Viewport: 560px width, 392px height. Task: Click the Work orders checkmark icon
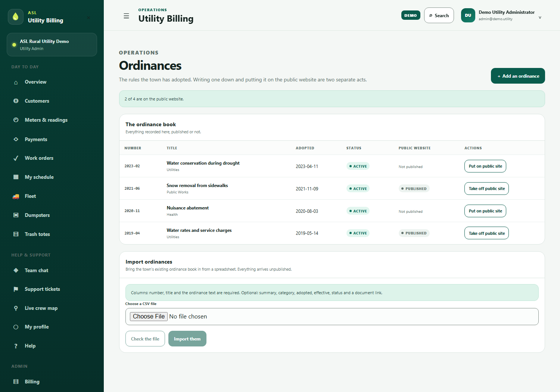tap(16, 158)
